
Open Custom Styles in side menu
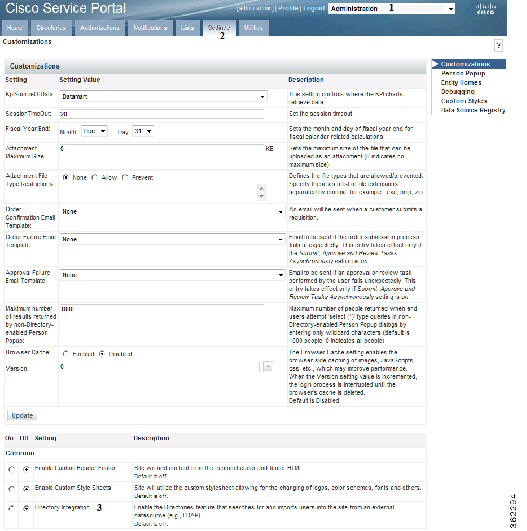[464, 101]
